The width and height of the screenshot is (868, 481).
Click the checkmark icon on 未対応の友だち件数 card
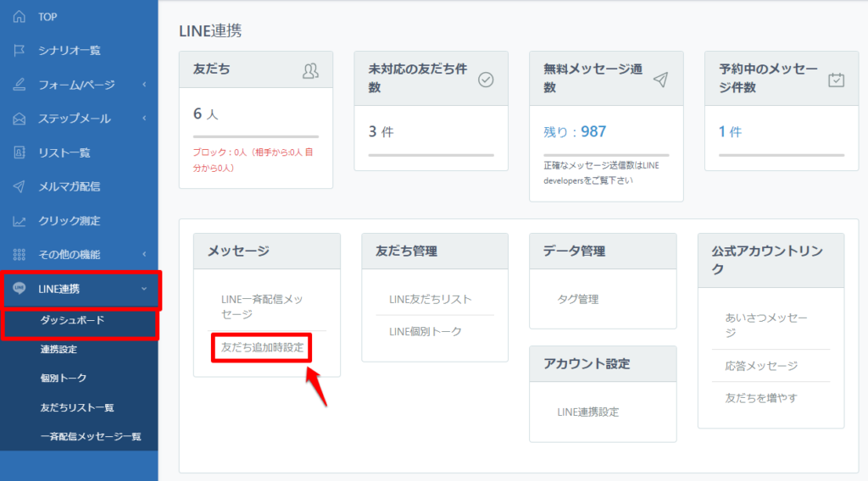(486, 80)
